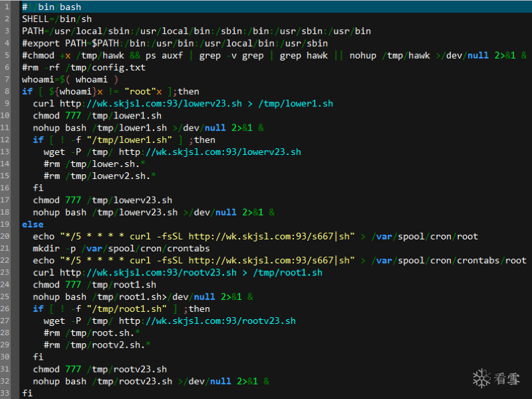This screenshot has width=532, height=399.
Task: Click the 'nohup bash /tmp/lower1.sh' line
Action: (x=148, y=128)
